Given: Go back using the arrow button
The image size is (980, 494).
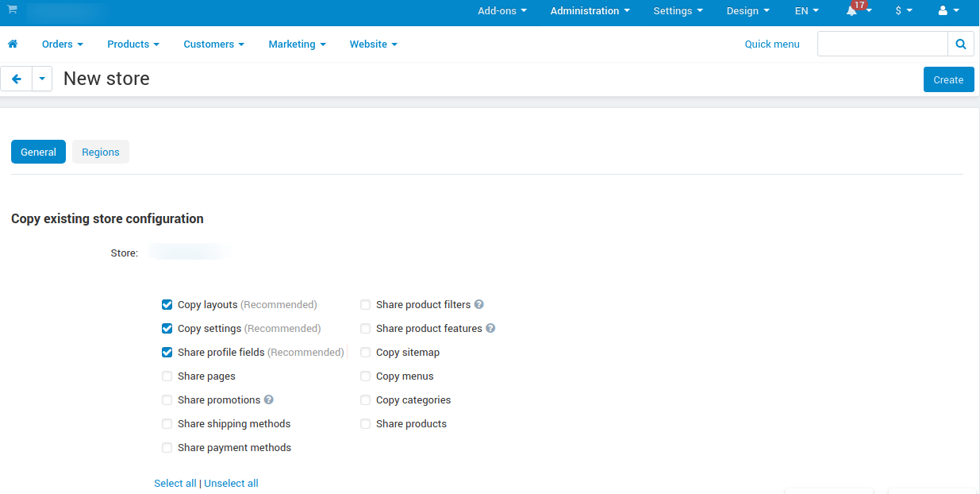Looking at the screenshot, I should tap(16, 79).
